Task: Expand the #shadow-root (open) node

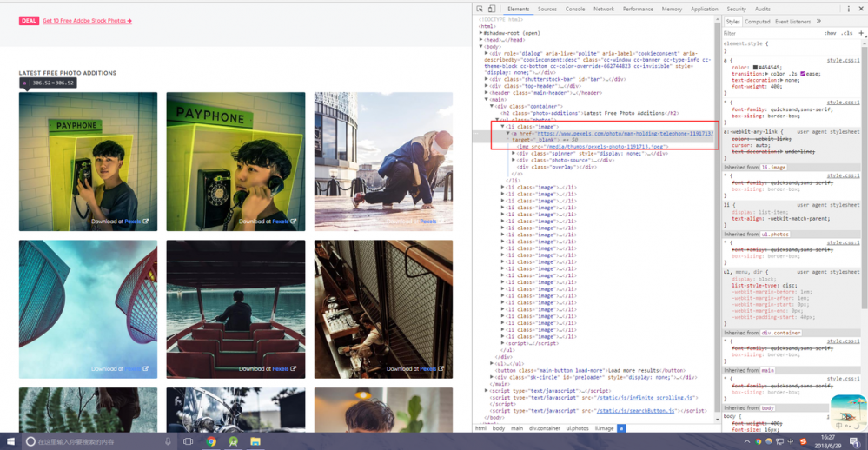Action: 481,33
